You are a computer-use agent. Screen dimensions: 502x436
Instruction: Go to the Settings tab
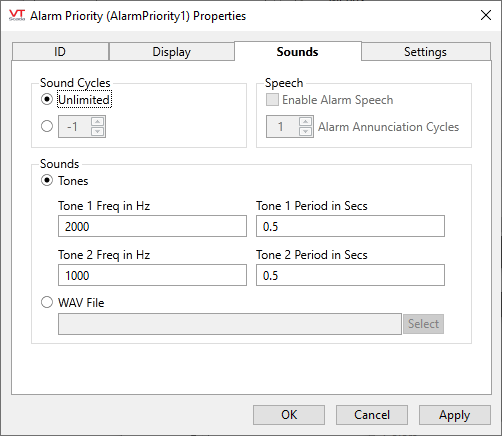click(426, 52)
